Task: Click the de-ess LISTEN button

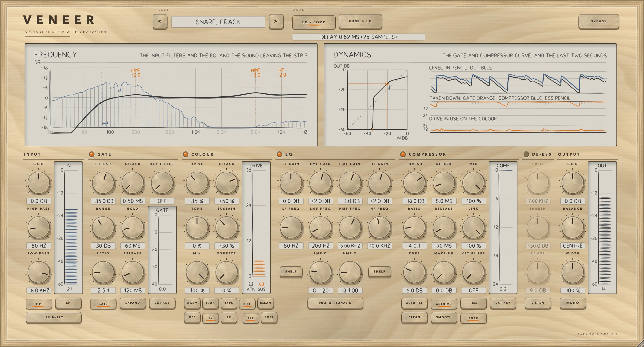Action: coord(538,303)
